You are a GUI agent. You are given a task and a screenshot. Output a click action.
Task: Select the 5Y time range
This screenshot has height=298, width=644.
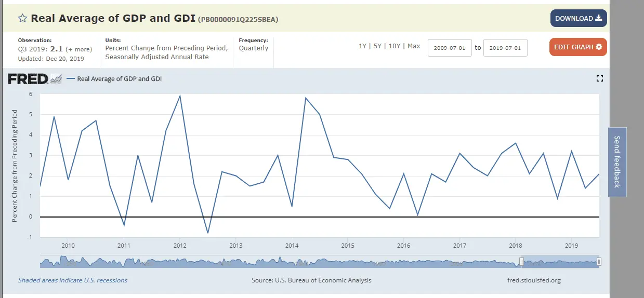click(378, 46)
